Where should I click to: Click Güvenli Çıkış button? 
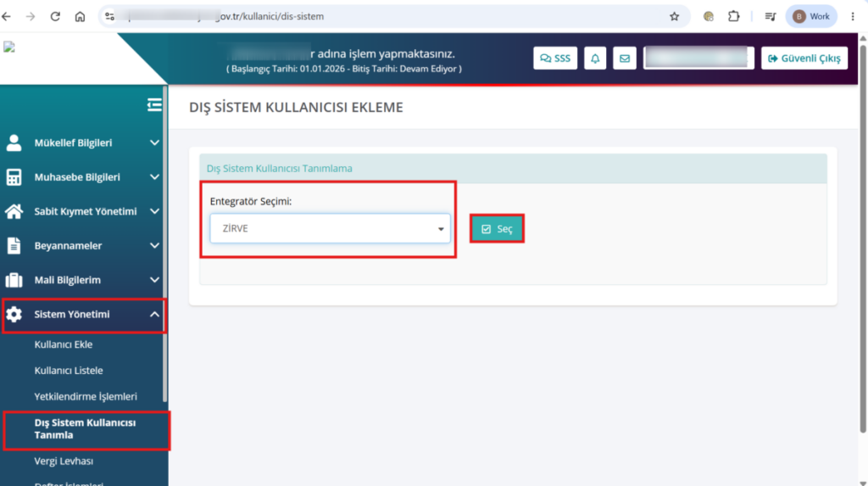coord(804,59)
